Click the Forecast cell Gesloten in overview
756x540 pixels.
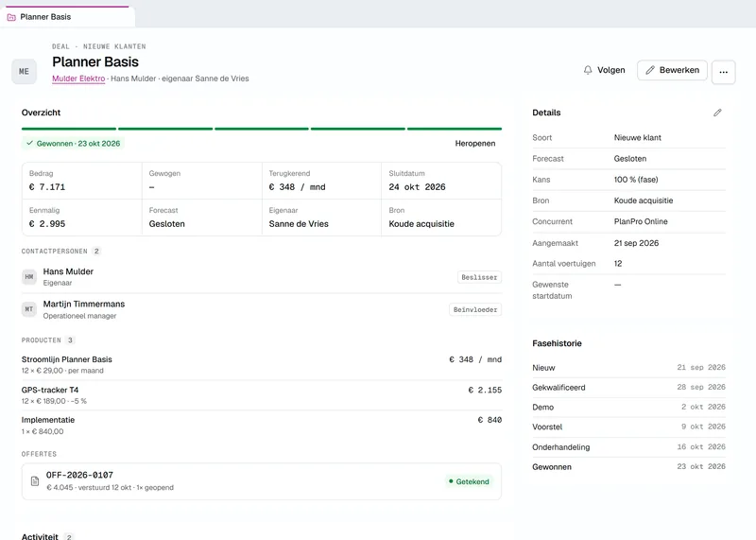(167, 224)
